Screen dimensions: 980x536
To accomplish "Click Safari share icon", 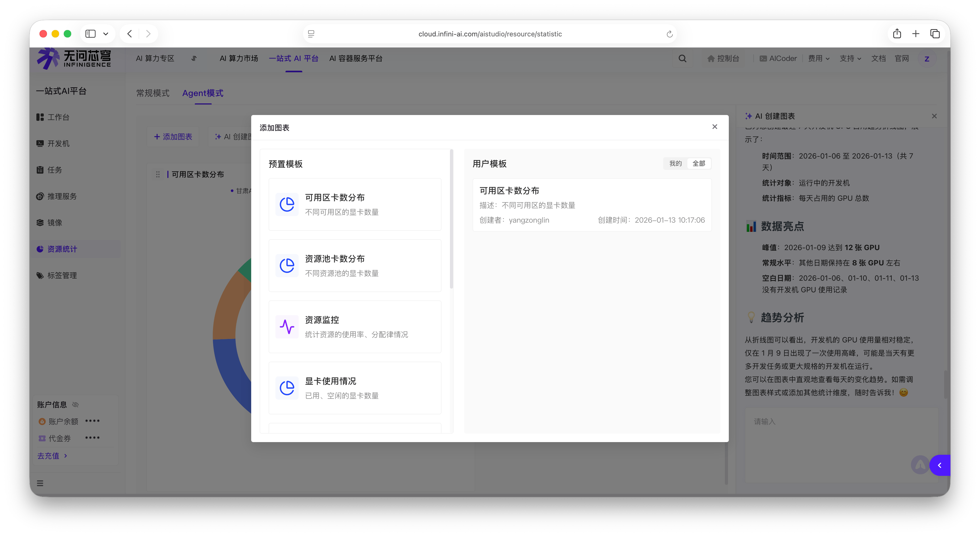I will point(897,34).
